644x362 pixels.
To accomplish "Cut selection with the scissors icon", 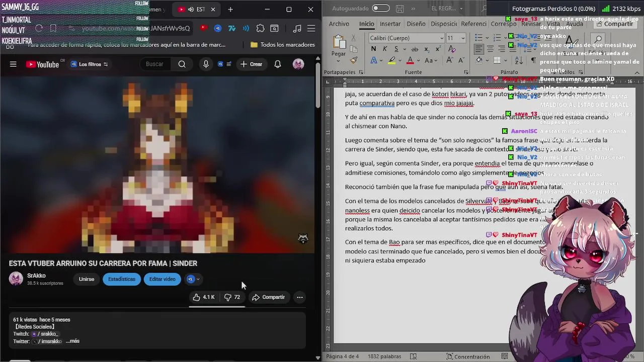I will pos(354,38).
